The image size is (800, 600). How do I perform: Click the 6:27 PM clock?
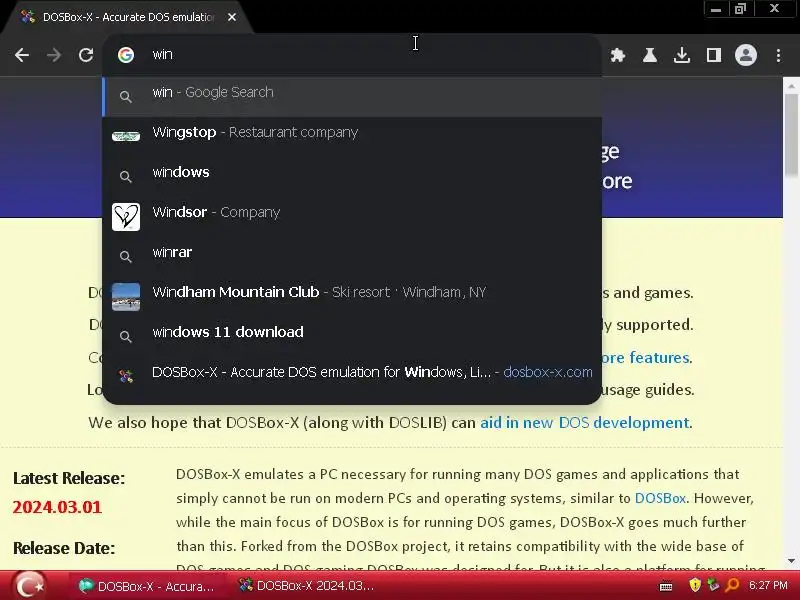click(768, 585)
